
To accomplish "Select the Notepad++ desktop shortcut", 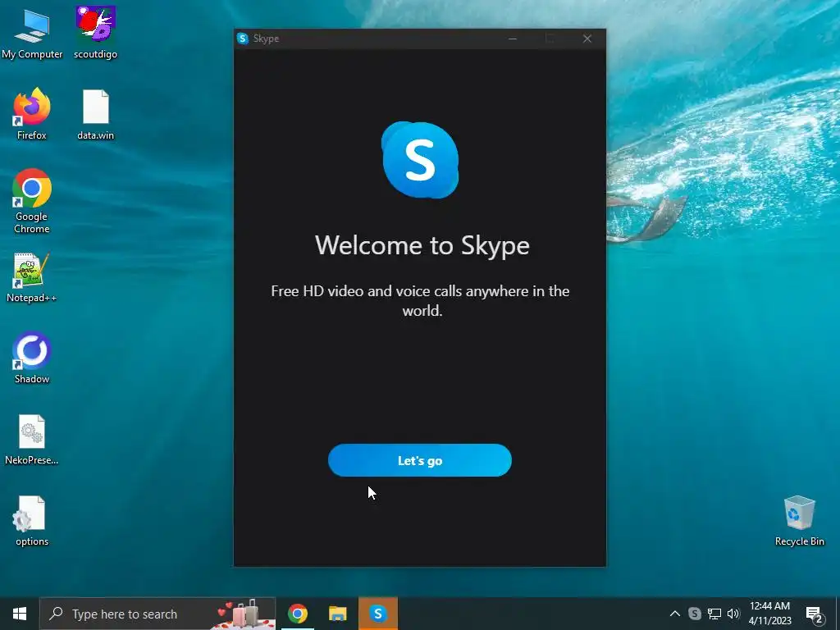I will (32, 277).
